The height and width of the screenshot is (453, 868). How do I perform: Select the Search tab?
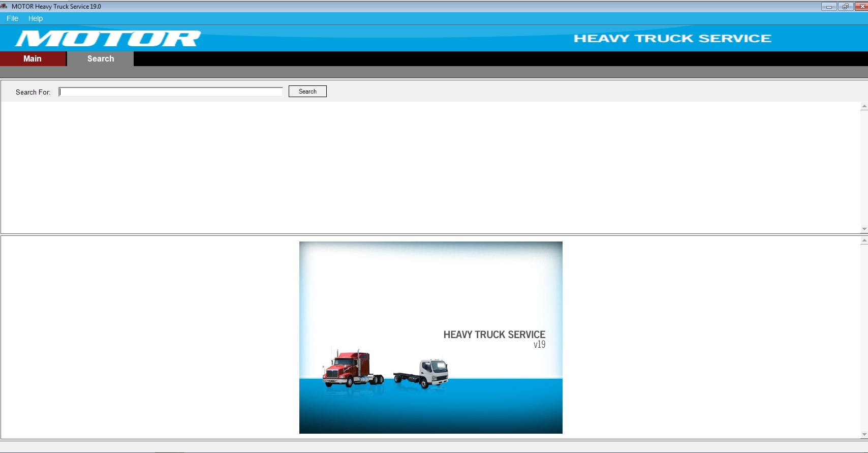point(101,58)
